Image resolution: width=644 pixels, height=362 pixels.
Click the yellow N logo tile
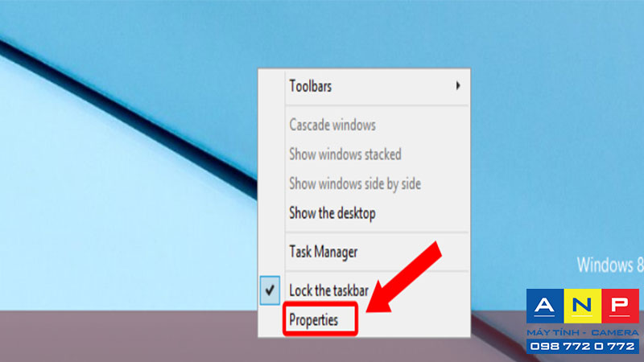coord(582,306)
